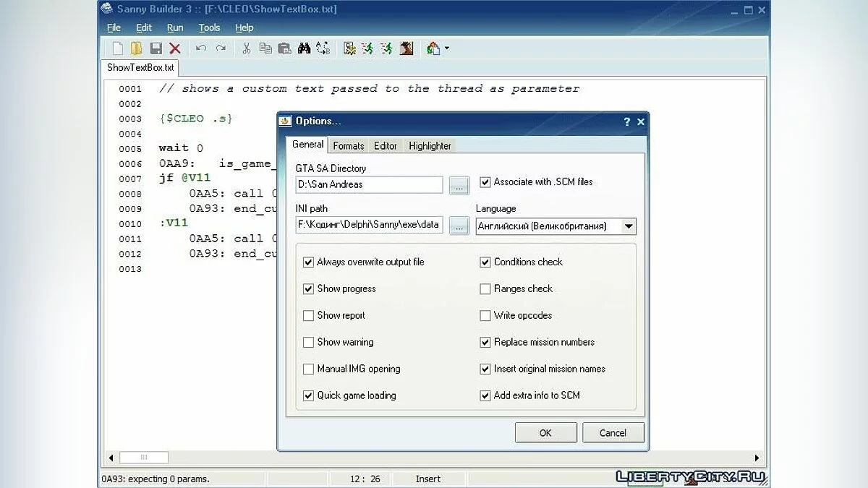Open the Help menu

pos(244,27)
